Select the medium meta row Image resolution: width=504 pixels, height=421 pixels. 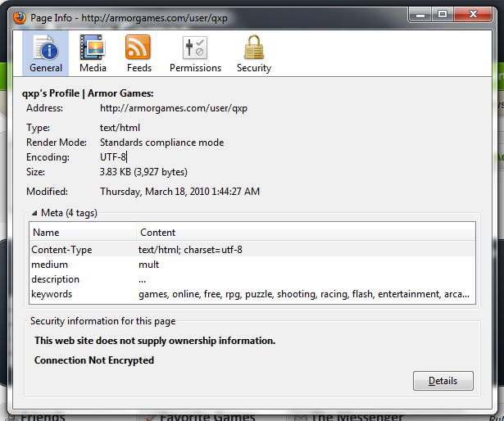[x=252, y=265]
